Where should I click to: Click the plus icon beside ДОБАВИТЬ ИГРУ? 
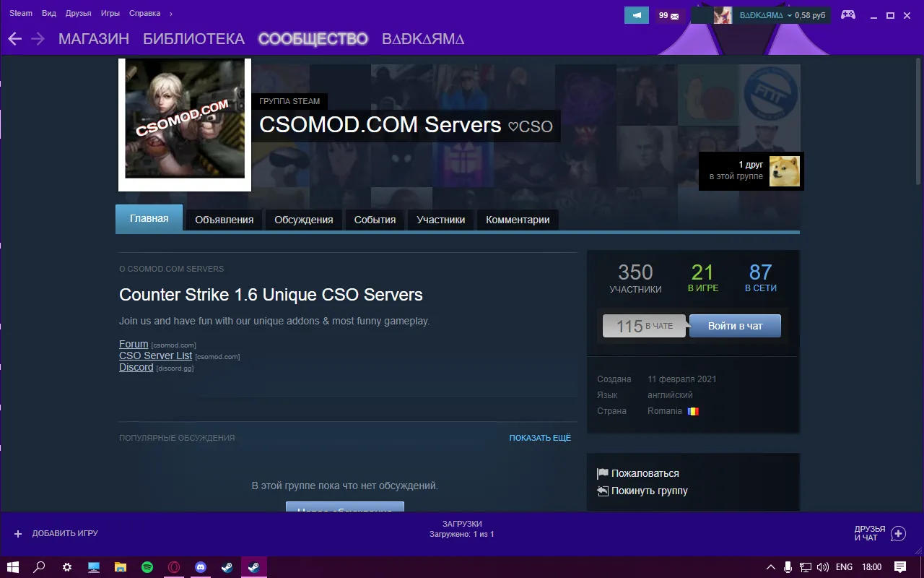tap(18, 534)
